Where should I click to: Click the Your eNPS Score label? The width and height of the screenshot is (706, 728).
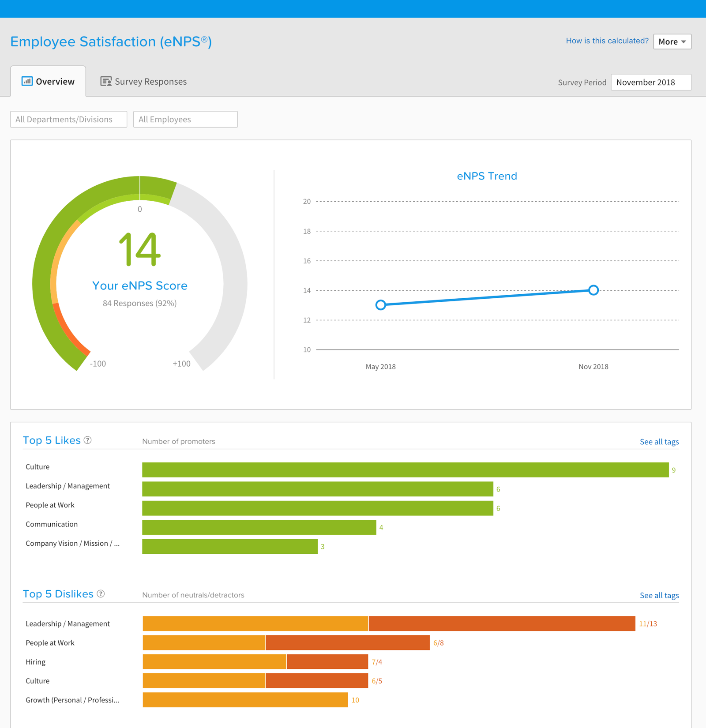(x=140, y=285)
